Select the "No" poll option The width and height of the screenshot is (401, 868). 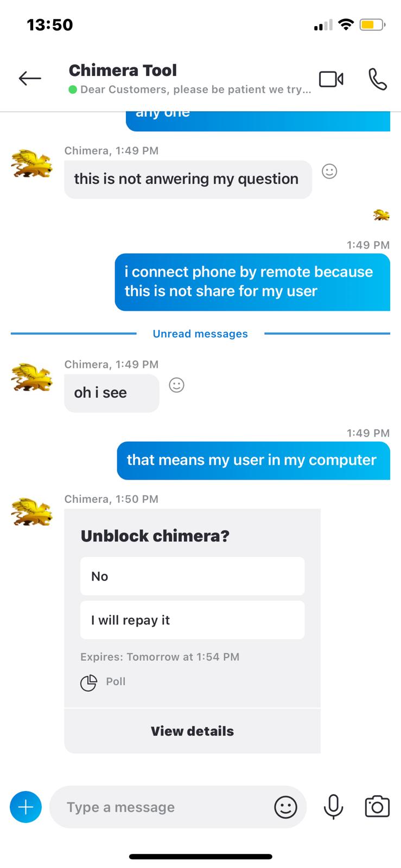click(x=192, y=576)
